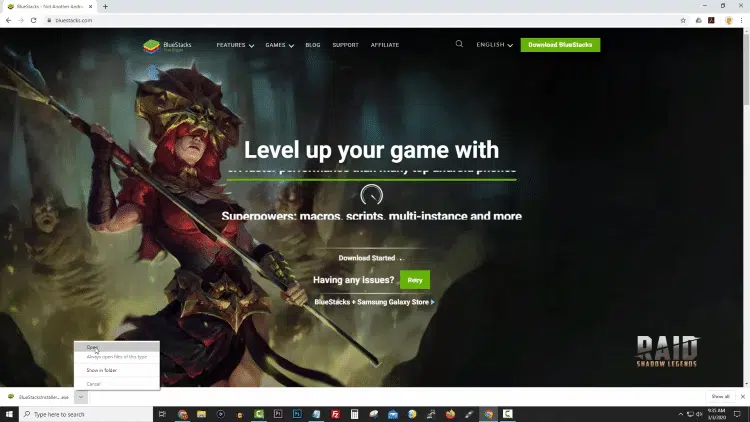Open the Chrome profile avatar icon
Viewport: 750px width, 422px height.
pos(728,21)
